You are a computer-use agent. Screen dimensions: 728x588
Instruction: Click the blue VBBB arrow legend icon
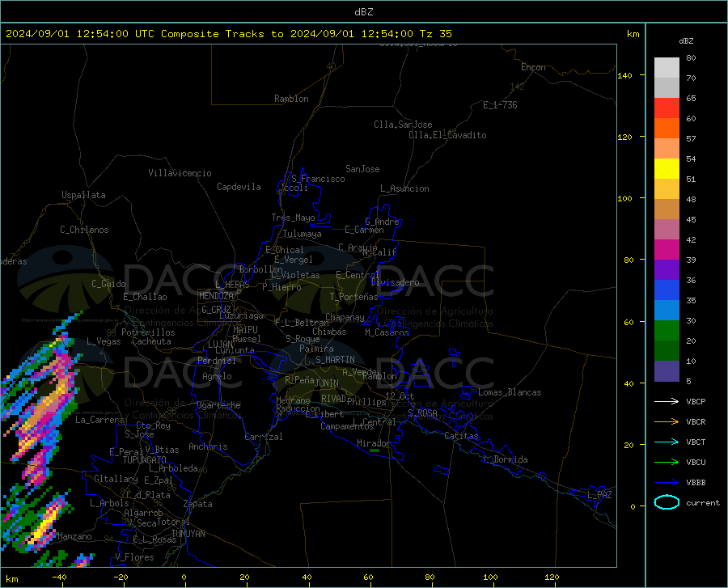click(667, 483)
